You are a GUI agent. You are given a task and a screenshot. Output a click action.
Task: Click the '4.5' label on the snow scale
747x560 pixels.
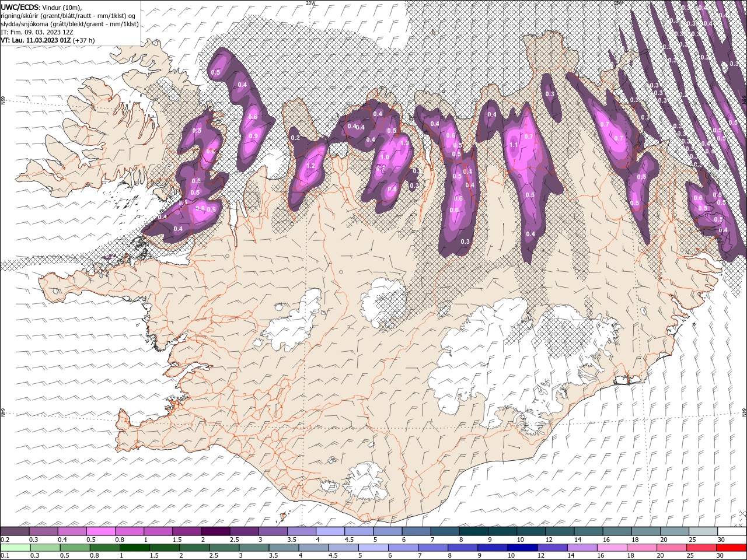[x=349, y=540]
